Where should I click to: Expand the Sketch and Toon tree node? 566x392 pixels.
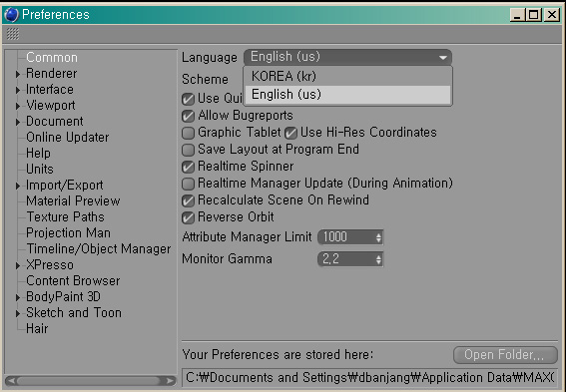17,314
